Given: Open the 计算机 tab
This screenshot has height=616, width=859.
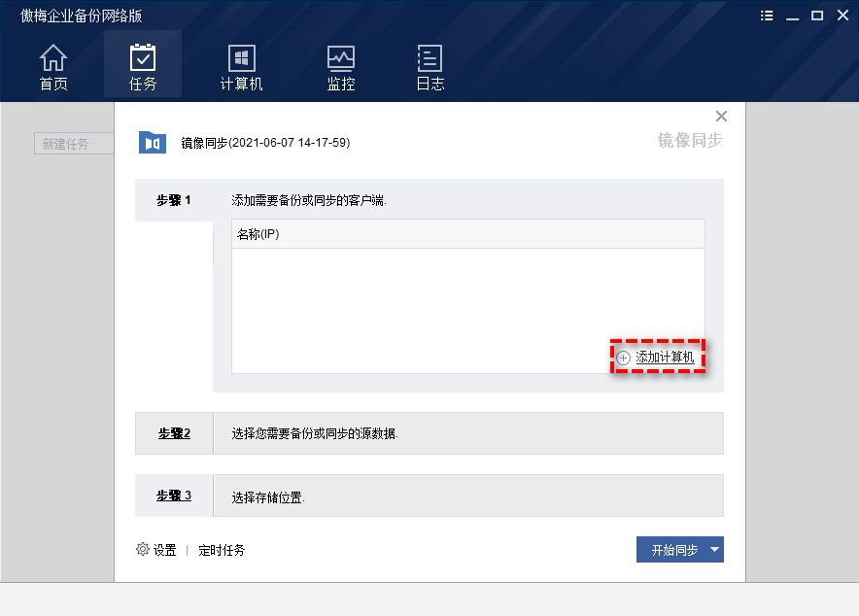Looking at the screenshot, I should point(241,67).
